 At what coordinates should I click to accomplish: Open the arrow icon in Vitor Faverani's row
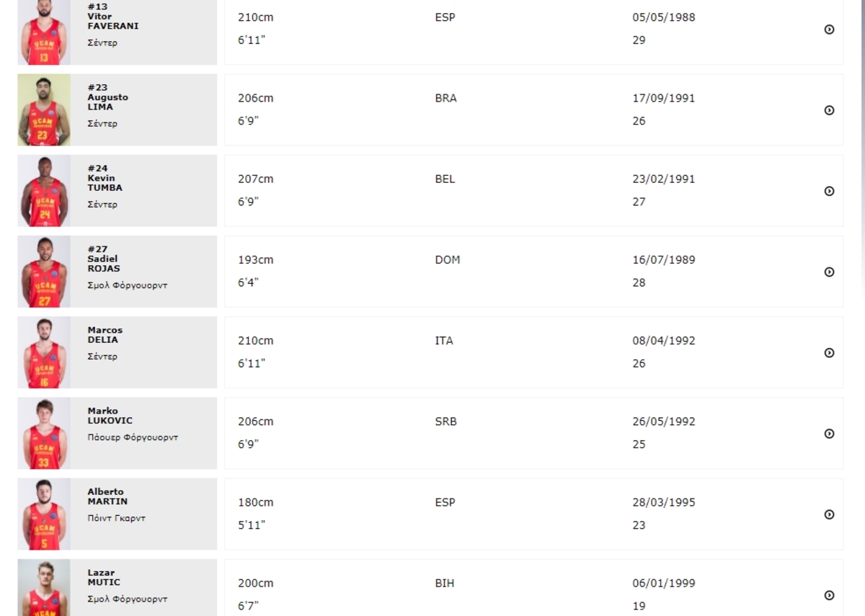[829, 30]
